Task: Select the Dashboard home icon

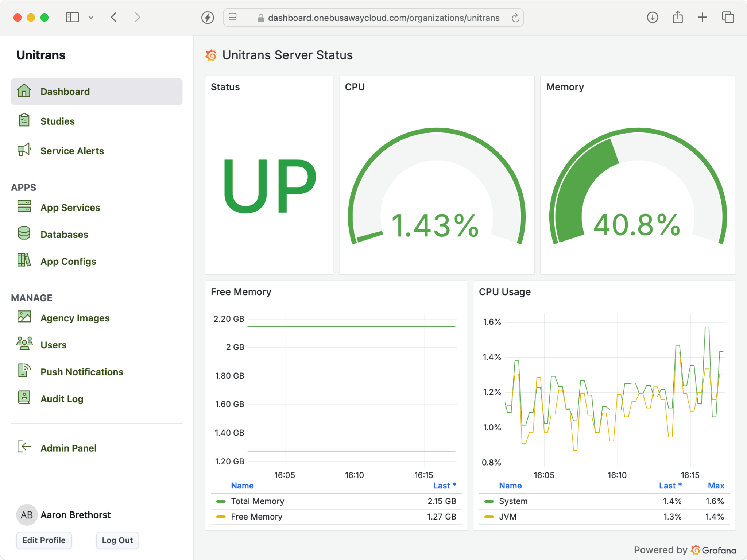Action: [24, 92]
